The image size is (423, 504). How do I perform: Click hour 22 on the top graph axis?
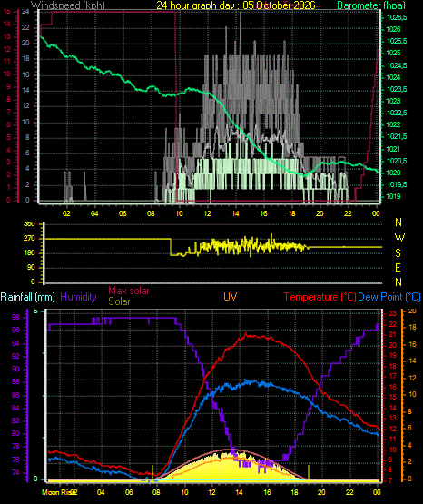(348, 213)
